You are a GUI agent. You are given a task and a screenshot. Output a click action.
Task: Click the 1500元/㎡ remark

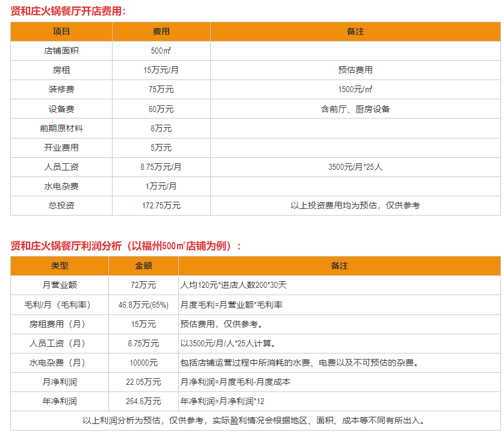(355, 89)
